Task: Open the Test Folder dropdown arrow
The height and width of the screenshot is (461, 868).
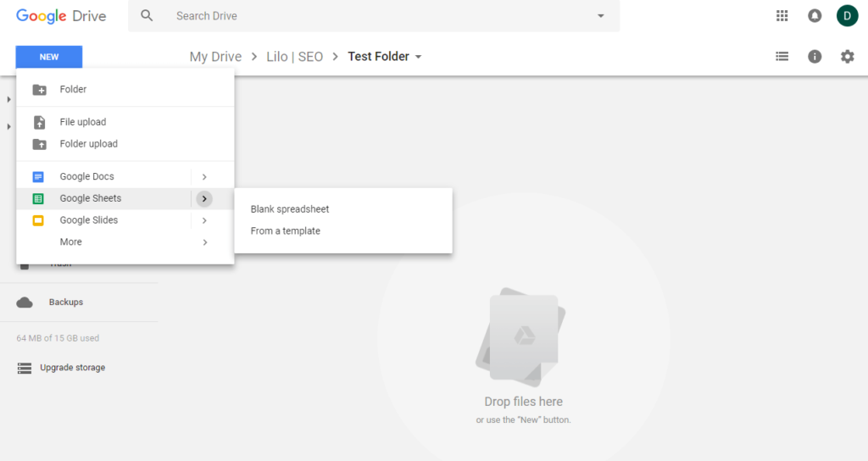Action: [x=419, y=57]
